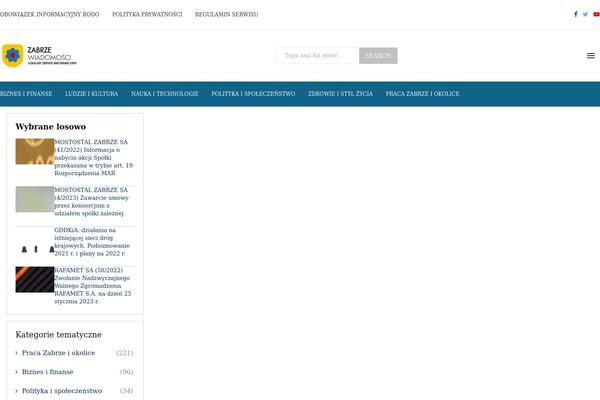This screenshot has width=600, height=400.
Task: Open Regulamin serwisu page
Action: pos(227,15)
